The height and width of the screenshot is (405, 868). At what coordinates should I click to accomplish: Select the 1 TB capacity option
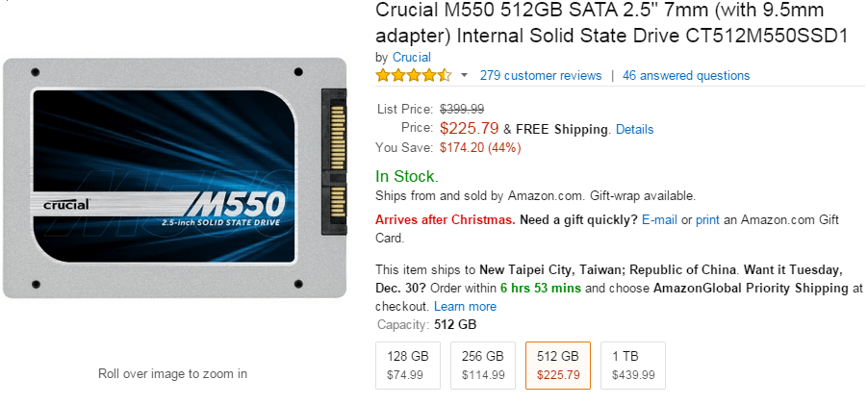coord(633,365)
